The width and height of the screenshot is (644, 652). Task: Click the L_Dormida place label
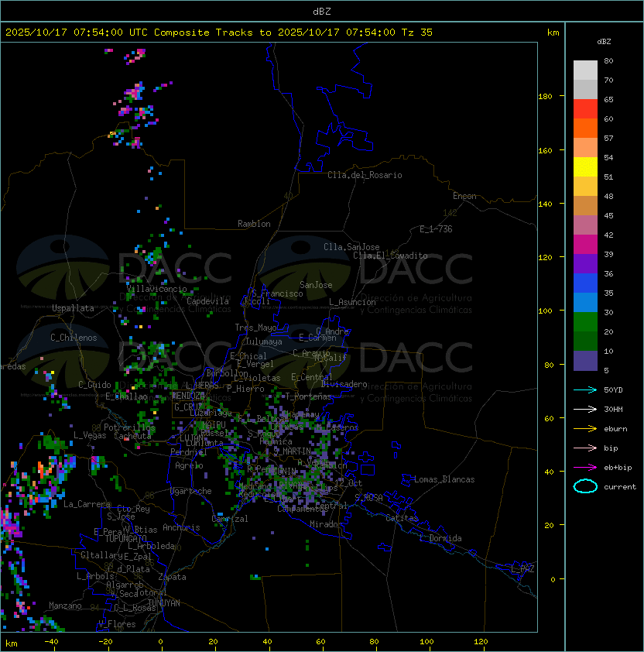(440, 538)
